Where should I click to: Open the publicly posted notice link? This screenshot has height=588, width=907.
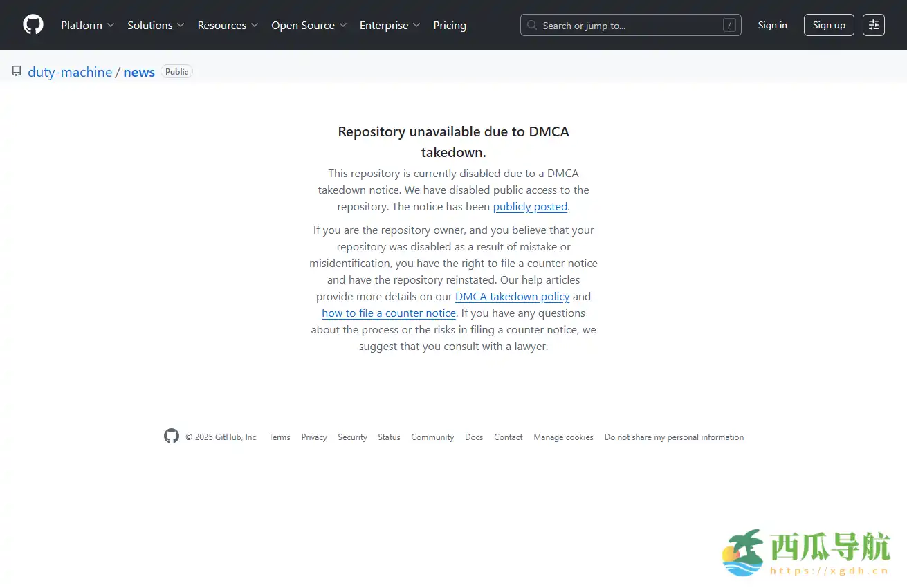tap(530, 207)
